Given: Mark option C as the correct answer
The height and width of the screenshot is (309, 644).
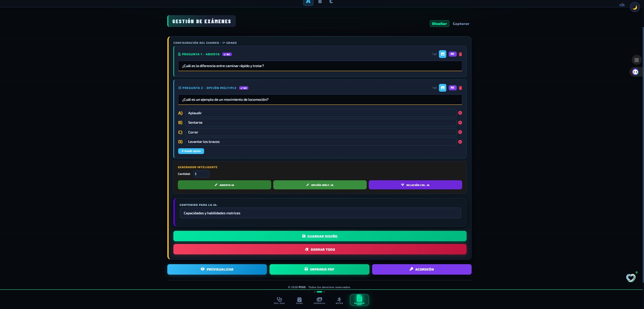Looking at the screenshot, I should (180, 132).
